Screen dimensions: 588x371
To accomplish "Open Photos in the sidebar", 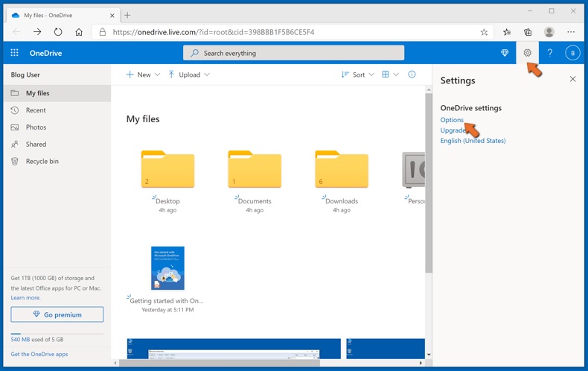I will click(36, 127).
